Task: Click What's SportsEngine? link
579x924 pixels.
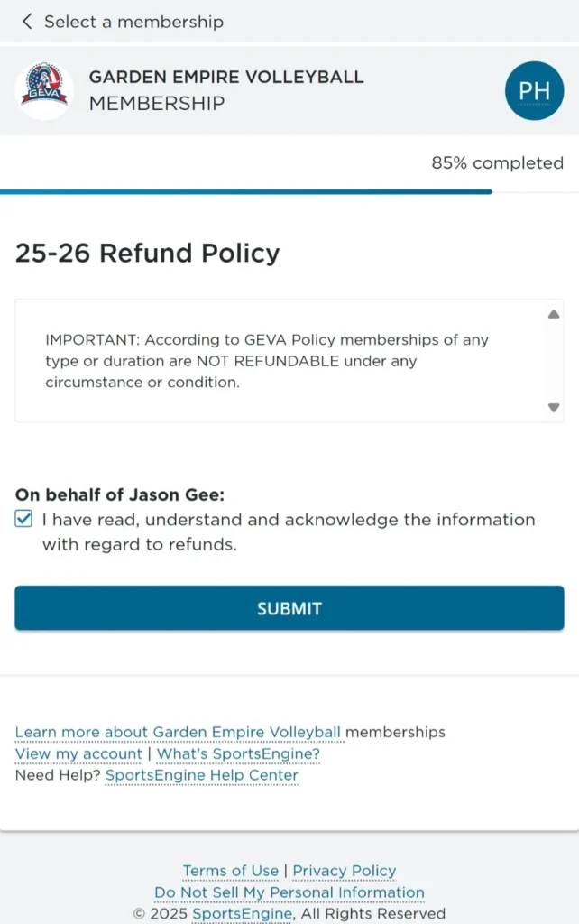Action: (238, 753)
